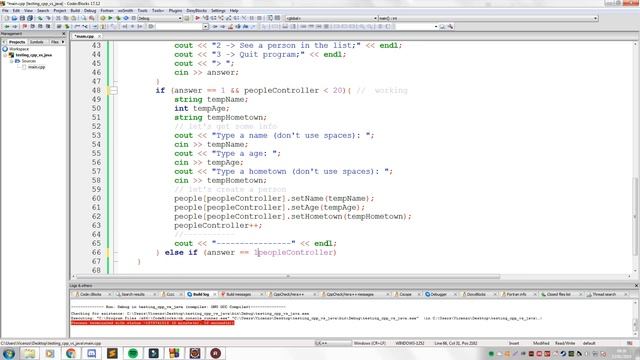Run the program with green arrow
Image resolution: width=640 pixels, height=360 pixels.
(110, 18)
